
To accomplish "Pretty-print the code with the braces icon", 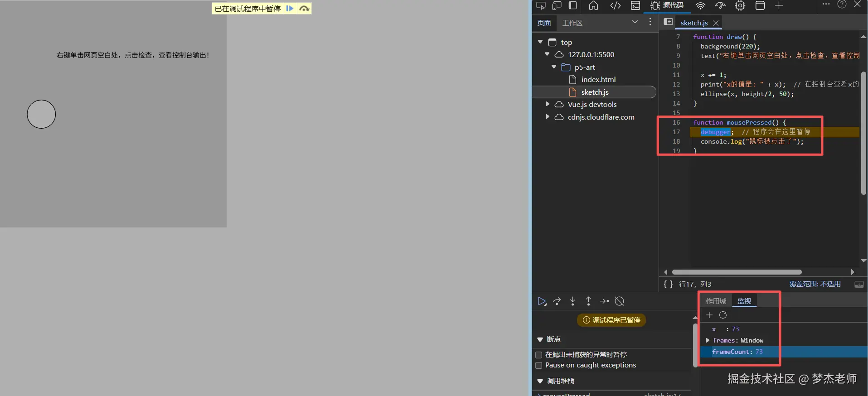I will pos(668,284).
